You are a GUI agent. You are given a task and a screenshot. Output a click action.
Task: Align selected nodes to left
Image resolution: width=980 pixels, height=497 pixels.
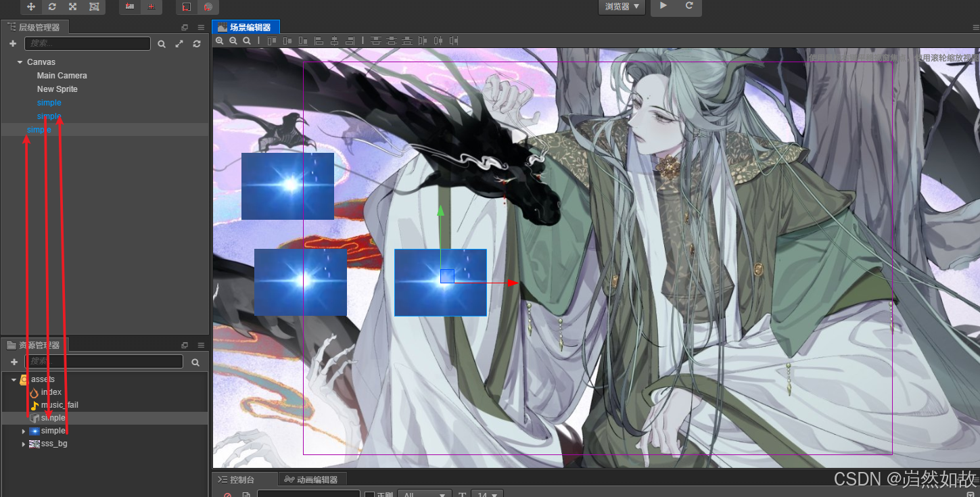click(x=319, y=41)
